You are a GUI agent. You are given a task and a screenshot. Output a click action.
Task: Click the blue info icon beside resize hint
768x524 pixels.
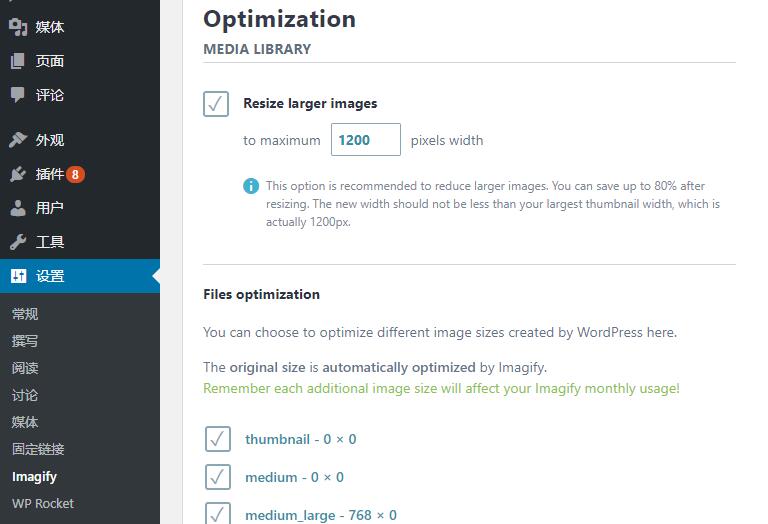(x=251, y=186)
